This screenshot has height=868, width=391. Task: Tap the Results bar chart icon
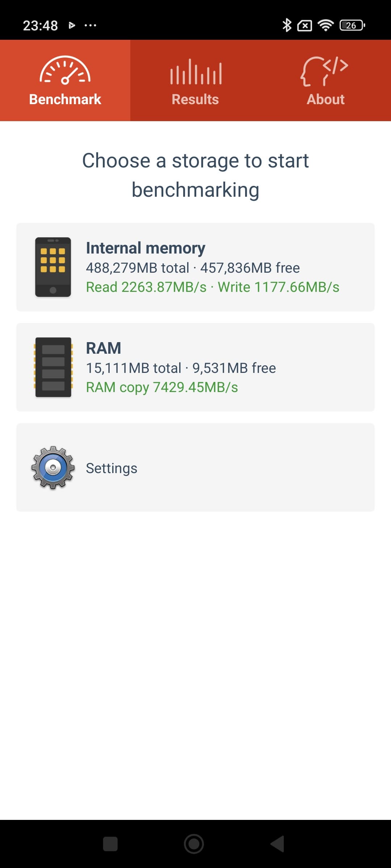point(195,72)
